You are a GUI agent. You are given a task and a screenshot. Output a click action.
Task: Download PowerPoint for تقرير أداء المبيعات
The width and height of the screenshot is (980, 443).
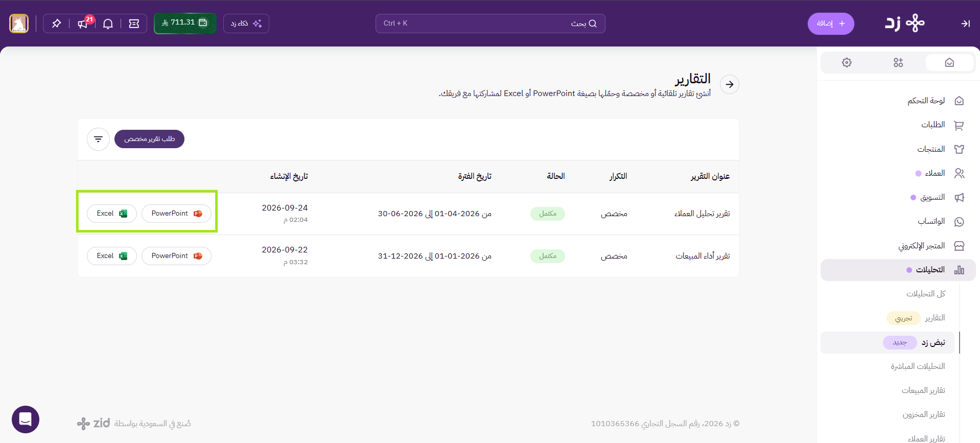click(x=176, y=256)
